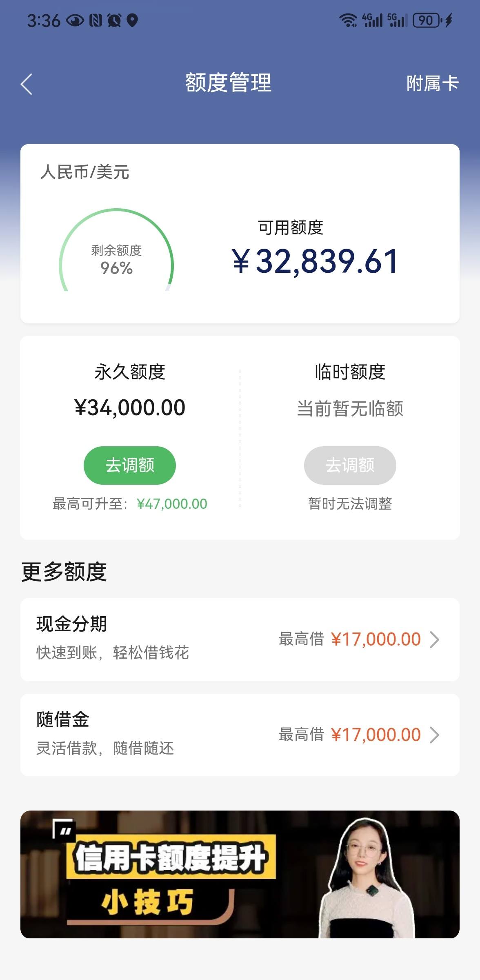480x980 pixels.
Task: Open the 现金分期 cash installment entry
Action: click(240, 639)
